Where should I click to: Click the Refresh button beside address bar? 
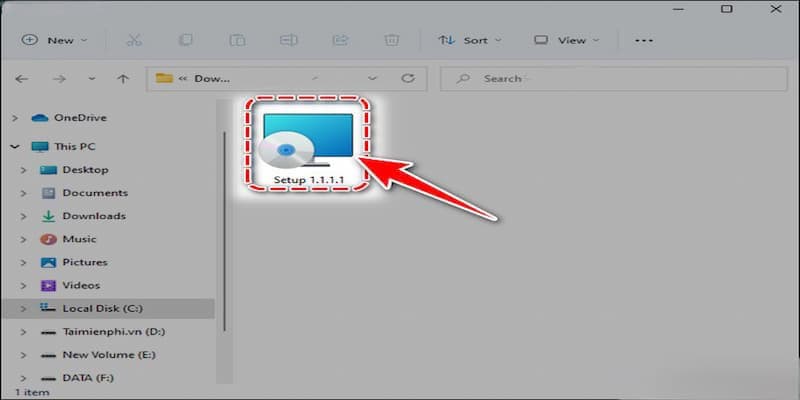407,78
